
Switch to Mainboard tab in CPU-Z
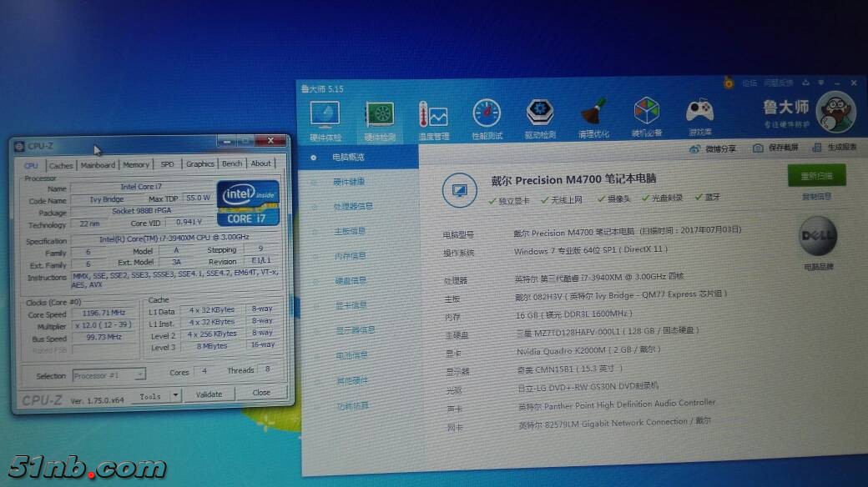pyautogui.click(x=98, y=165)
